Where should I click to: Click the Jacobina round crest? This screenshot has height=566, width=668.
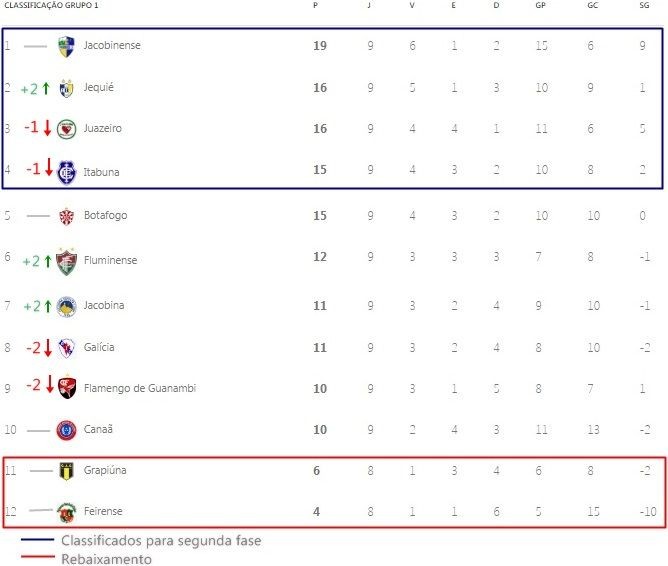click(x=66, y=307)
